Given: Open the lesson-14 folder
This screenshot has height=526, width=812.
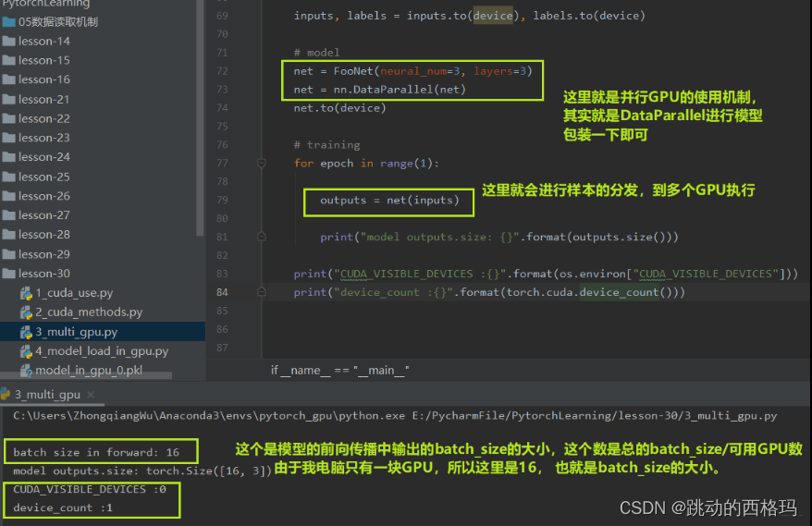Looking at the screenshot, I should (x=44, y=42).
